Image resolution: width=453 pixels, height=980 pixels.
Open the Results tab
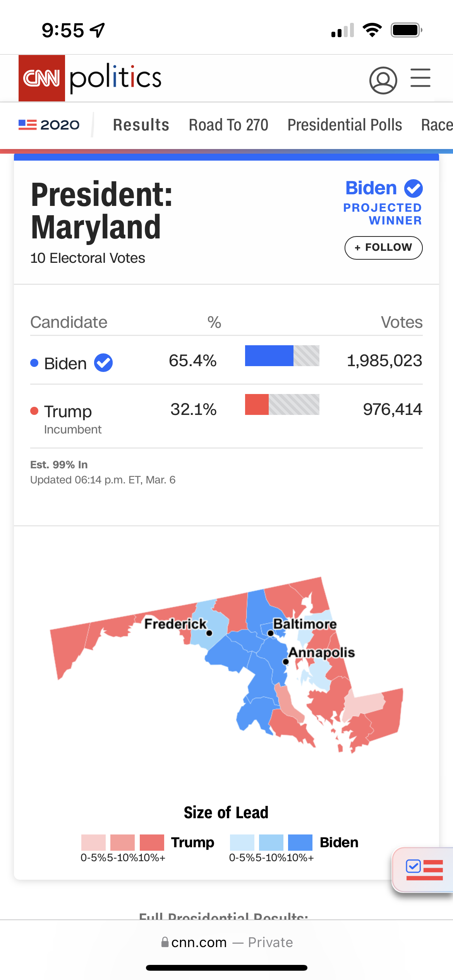pyautogui.click(x=141, y=125)
